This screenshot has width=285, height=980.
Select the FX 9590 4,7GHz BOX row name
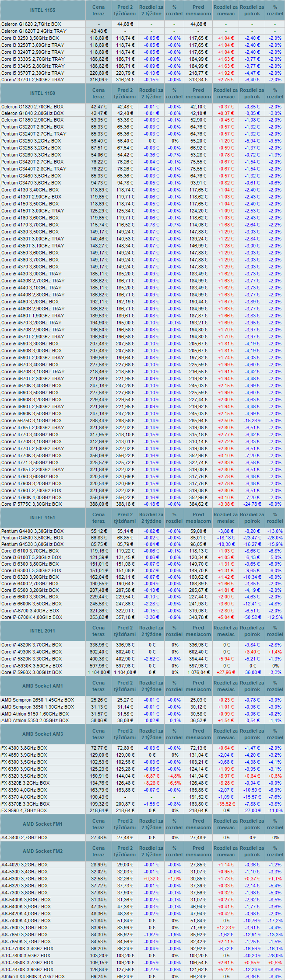(24, 810)
